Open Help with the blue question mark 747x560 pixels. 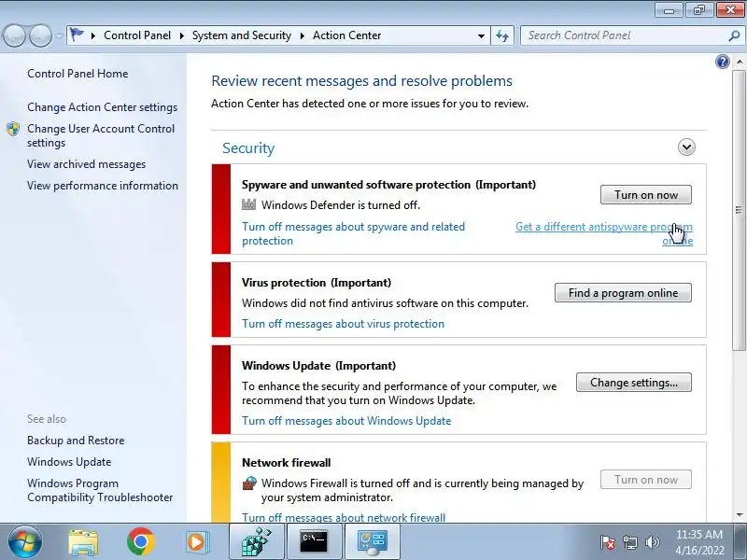(722, 62)
